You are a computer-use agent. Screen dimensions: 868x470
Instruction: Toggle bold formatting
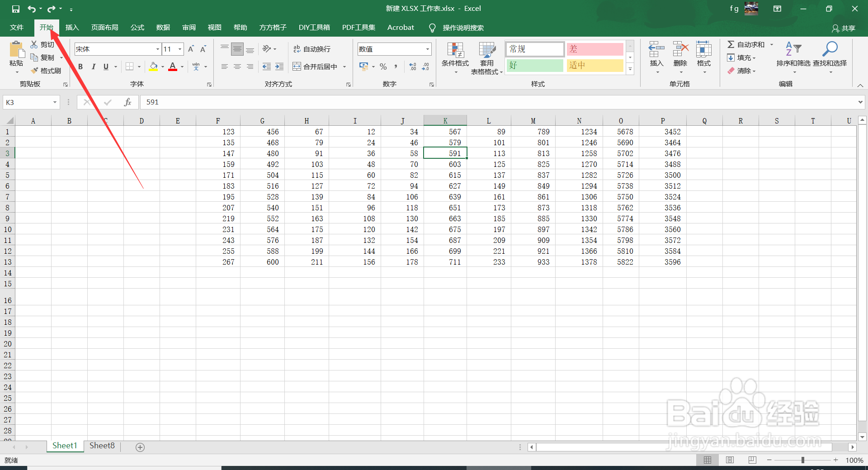point(80,66)
